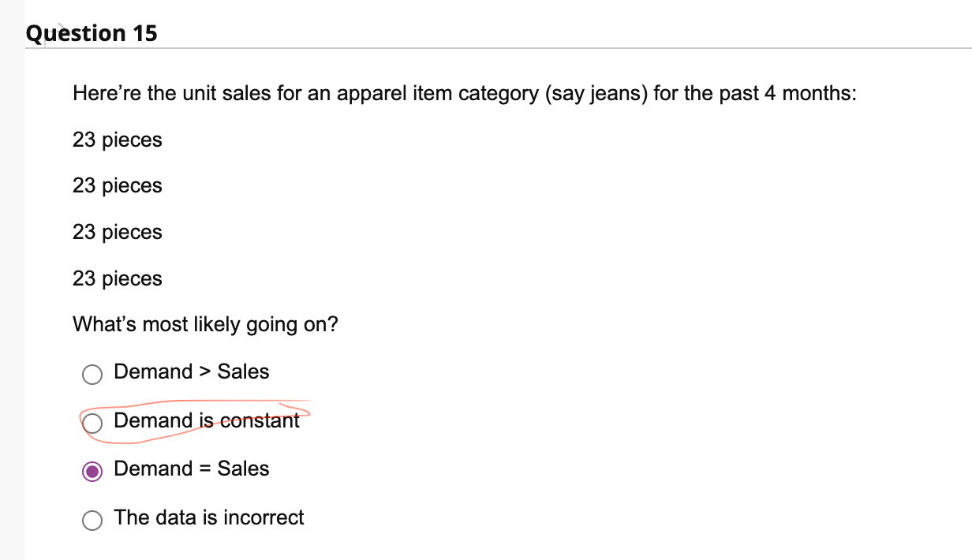The image size is (972, 560).
Task: Click the unit sales question prompt sentence
Action: tap(465, 94)
